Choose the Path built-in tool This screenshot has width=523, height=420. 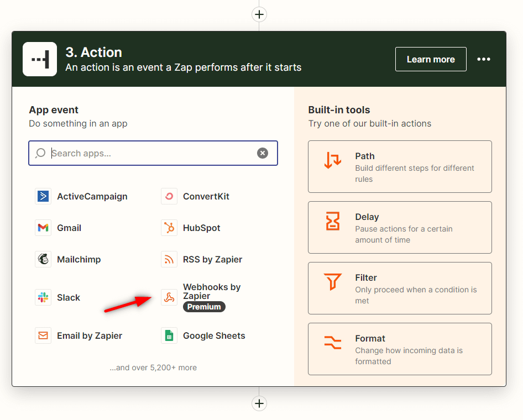click(x=400, y=167)
